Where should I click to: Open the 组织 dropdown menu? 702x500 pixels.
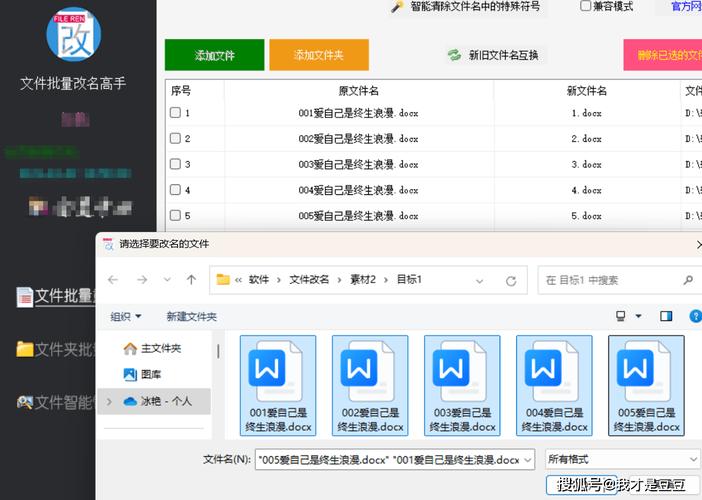[126, 316]
